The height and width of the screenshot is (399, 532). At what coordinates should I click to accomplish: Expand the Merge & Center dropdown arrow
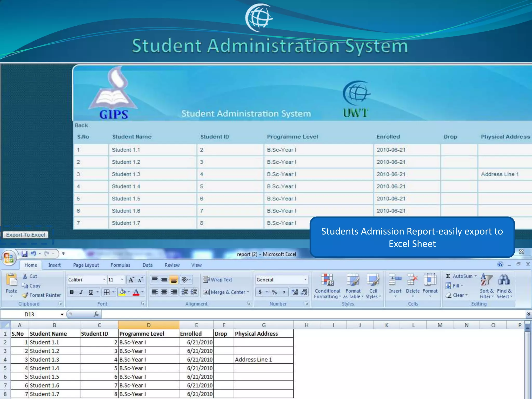pyautogui.click(x=248, y=292)
